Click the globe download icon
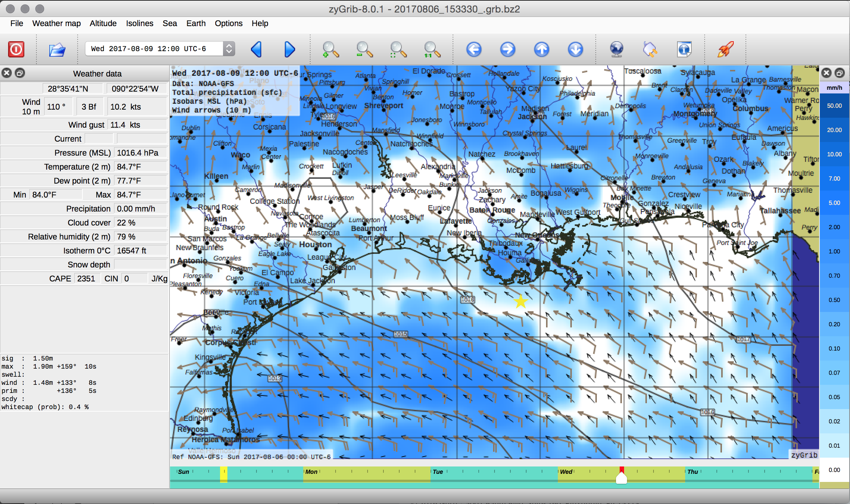 [617, 49]
